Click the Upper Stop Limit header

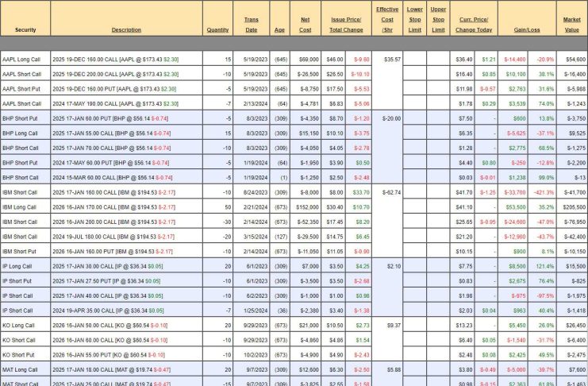pos(437,20)
